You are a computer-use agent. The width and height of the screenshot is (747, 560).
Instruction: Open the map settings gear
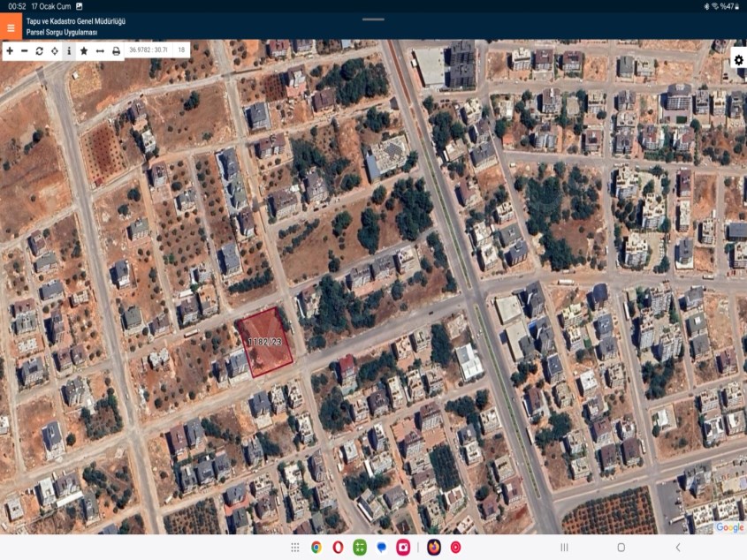pos(738,60)
